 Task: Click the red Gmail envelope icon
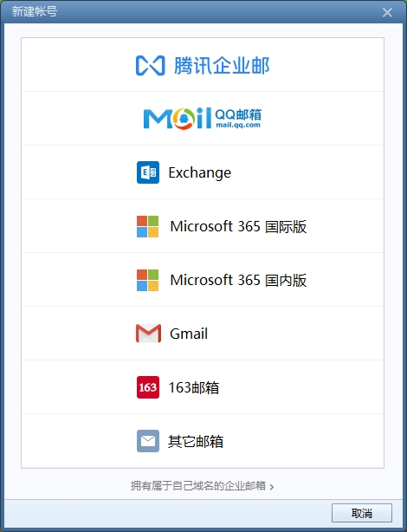click(x=149, y=334)
